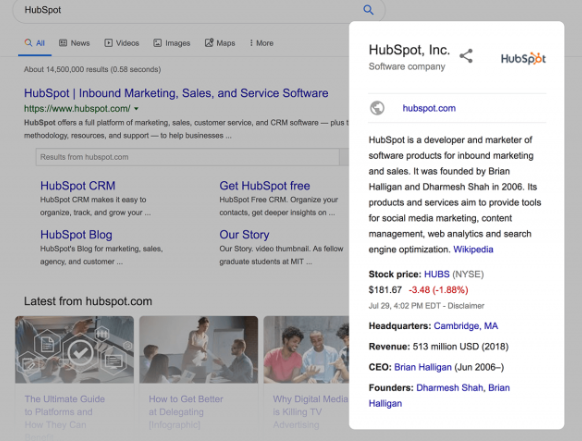Image resolution: width=582 pixels, height=441 pixels.
Task: Click the Revenue 513 million USD text
Action: (x=438, y=347)
